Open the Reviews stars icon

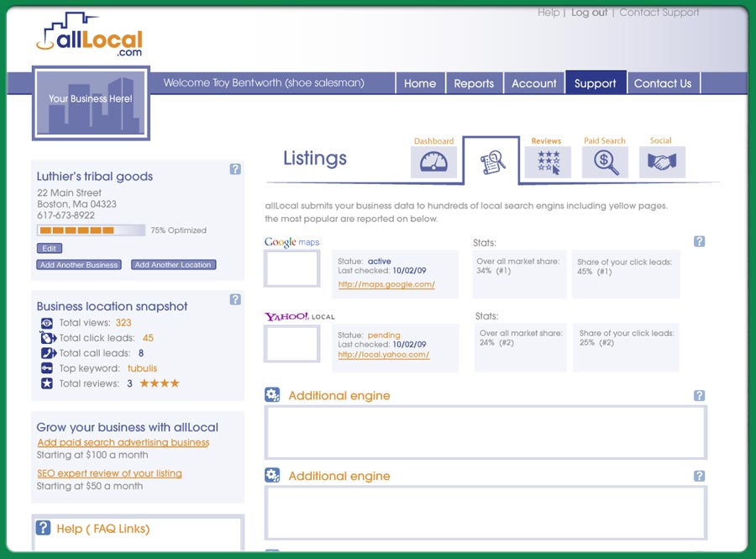(548, 161)
